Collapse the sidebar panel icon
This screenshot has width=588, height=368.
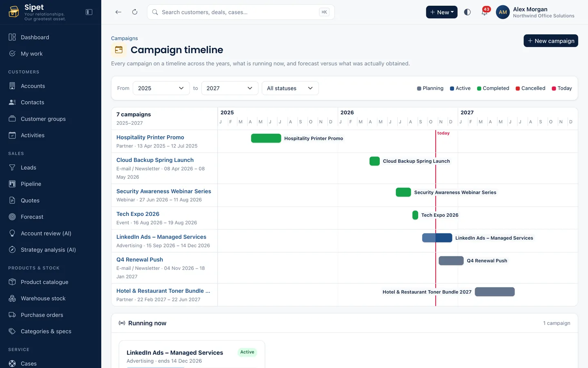[x=89, y=12]
